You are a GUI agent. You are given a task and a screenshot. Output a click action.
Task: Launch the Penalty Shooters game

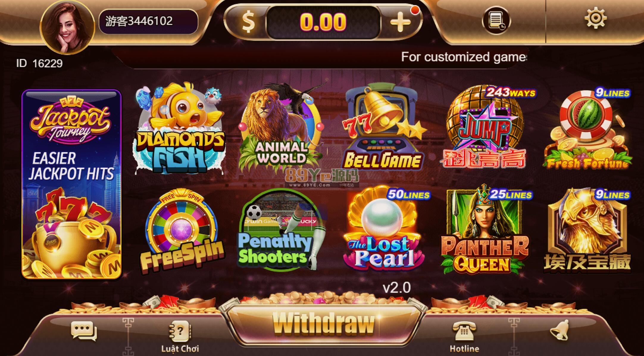[280, 230]
